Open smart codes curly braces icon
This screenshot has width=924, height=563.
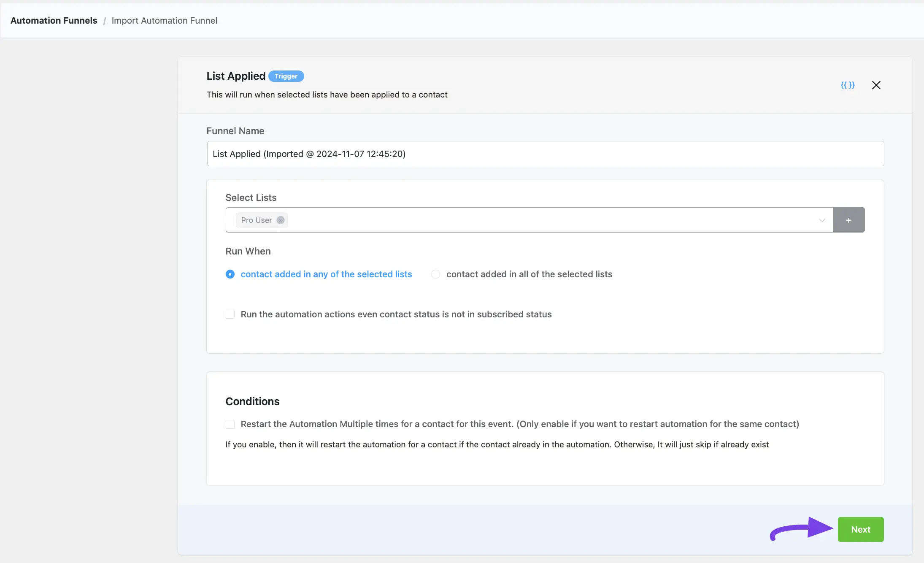click(847, 85)
